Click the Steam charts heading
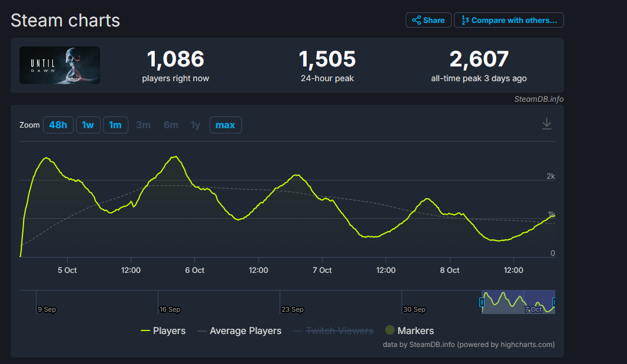 (x=65, y=21)
